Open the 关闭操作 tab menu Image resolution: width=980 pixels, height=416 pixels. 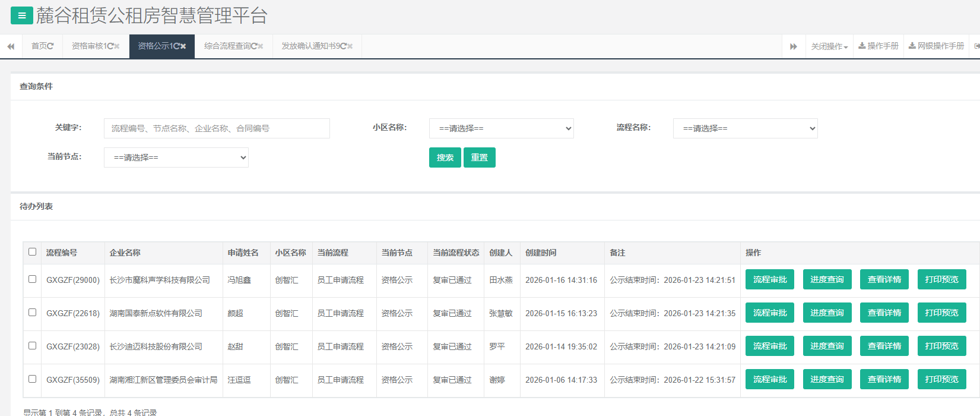829,46
